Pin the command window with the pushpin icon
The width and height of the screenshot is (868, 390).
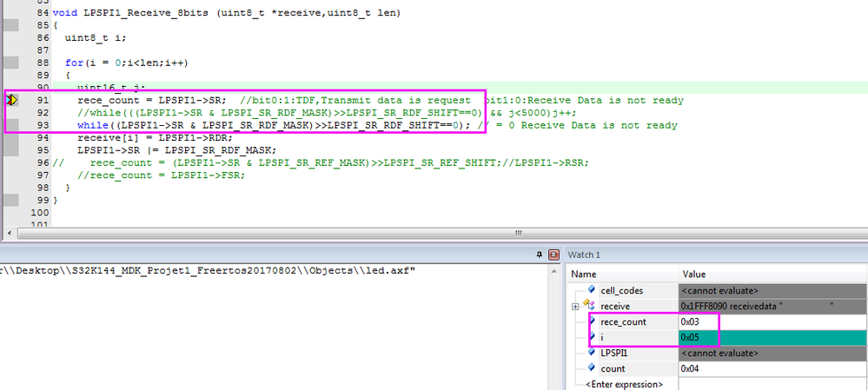pyautogui.click(x=540, y=255)
